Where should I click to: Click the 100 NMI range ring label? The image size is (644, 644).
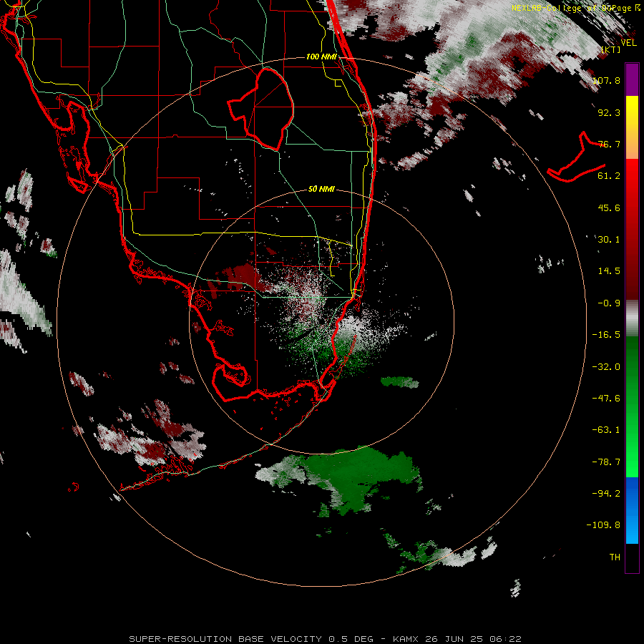[x=321, y=57]
